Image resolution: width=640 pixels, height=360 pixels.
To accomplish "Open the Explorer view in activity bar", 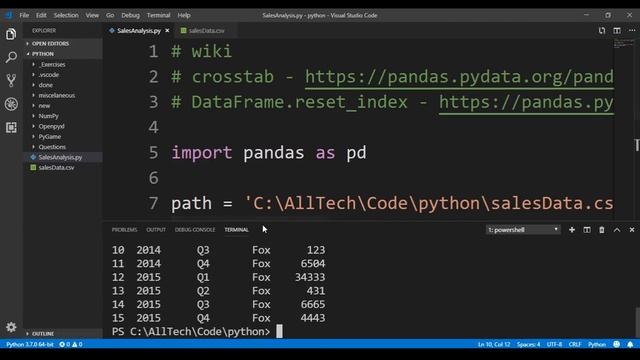I will (11, 34).
